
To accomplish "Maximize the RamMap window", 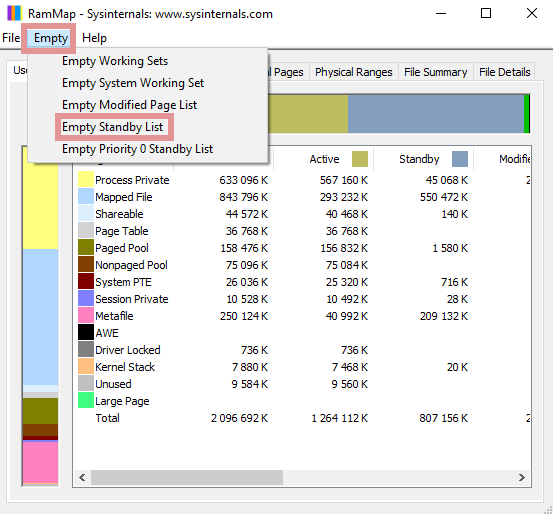I will pyautogui.click(x=486, y=13).
